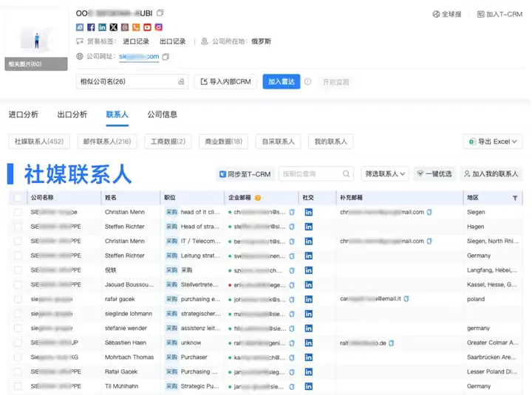The width and height of the screenshot is (532, 395).
Task: Switch to the 公司信息 tab
Action: point(162,114)
